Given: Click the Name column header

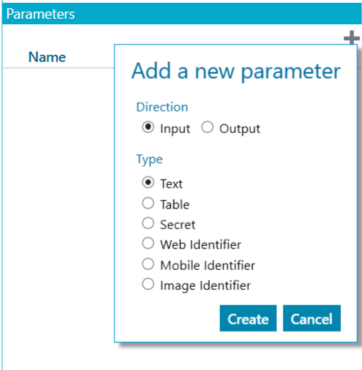Looking at the screenshot, I should pyautogui.click(x=47, y=57).
